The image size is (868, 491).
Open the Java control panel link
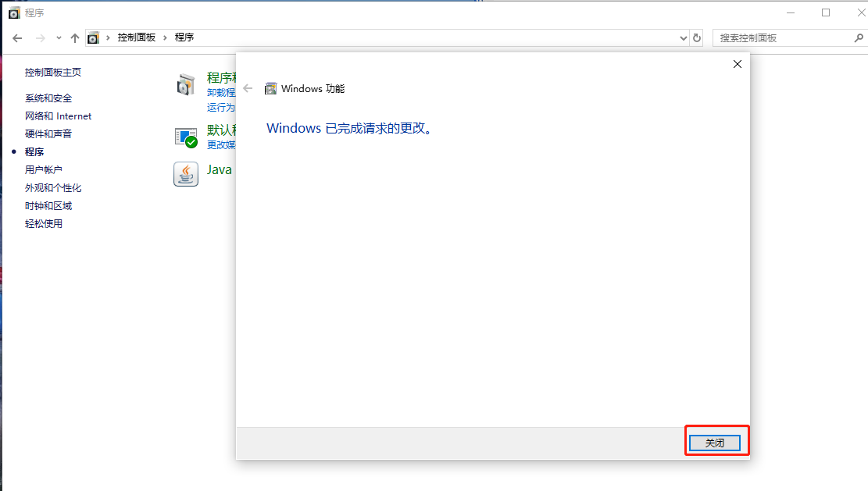pos(220,169)
